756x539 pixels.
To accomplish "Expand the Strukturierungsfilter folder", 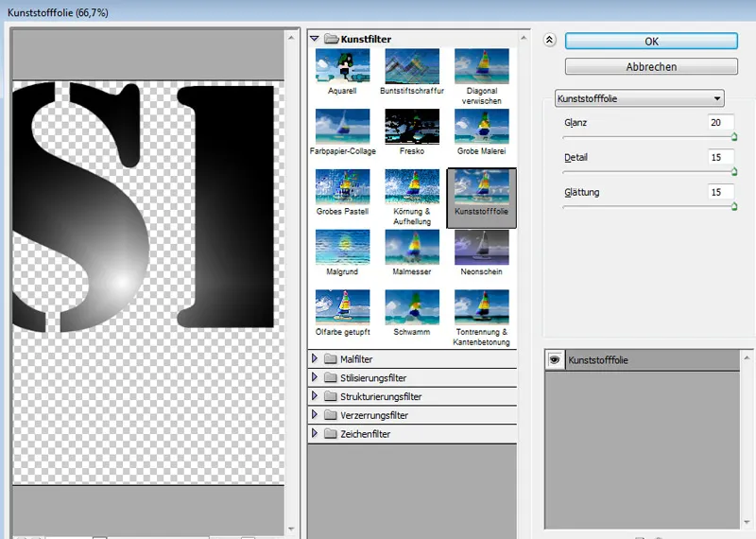I will pyautogui.click(x=315, y=395).
